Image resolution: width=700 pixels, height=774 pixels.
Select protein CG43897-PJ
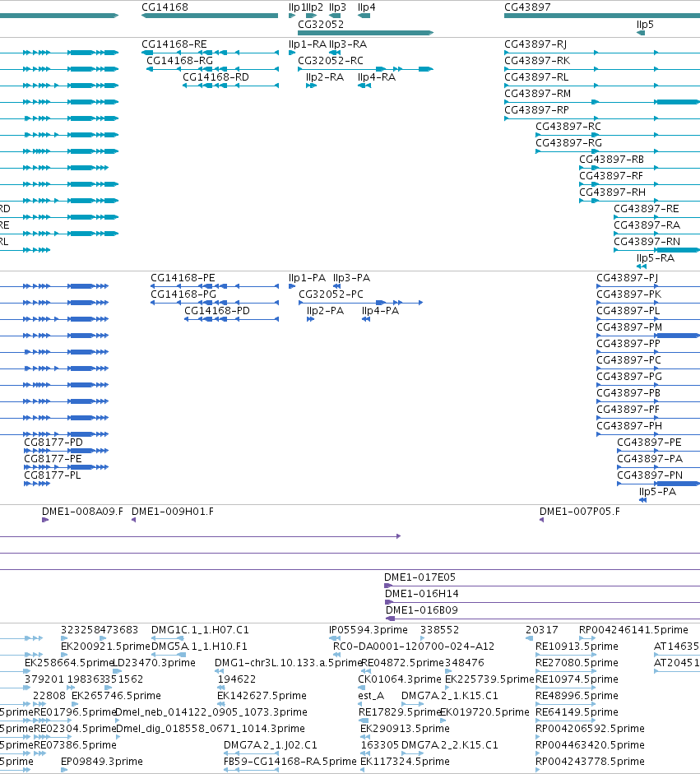tap(627, 278)
